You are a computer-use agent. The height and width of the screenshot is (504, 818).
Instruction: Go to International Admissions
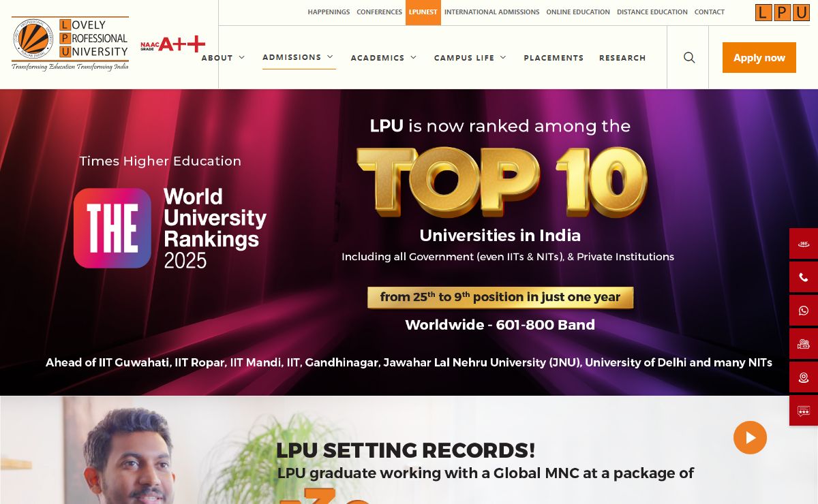coord(491,12)
